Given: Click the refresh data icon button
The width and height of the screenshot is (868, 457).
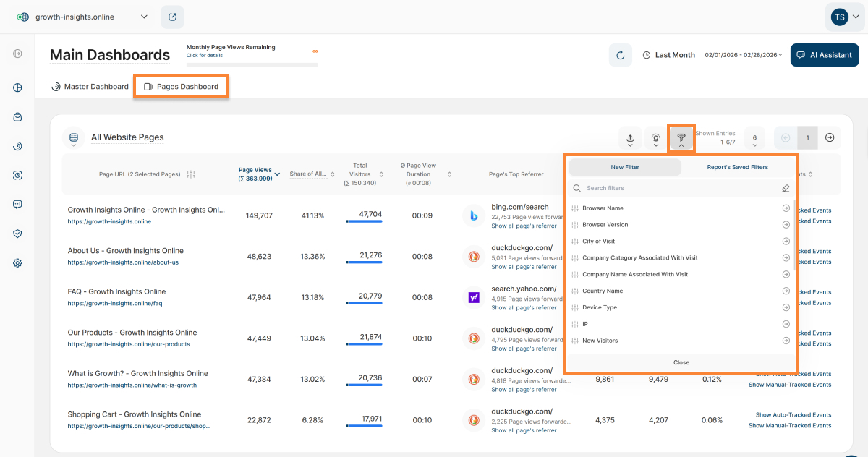Looking at the screenshot, I should click(620, 55).
